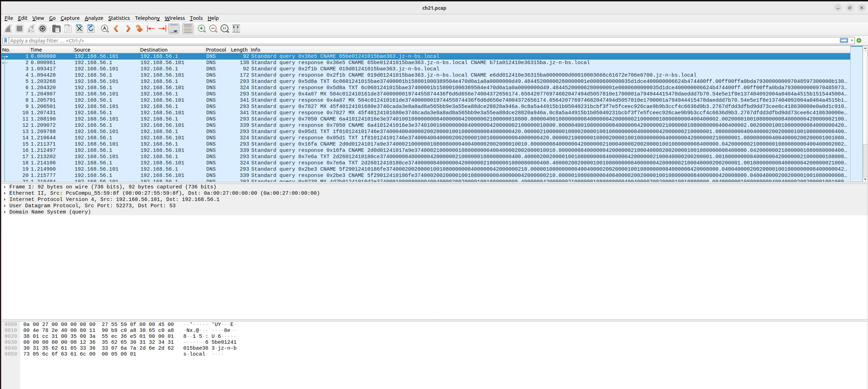Toggle packet list colorization rules
The width and height of the screenshot is (868, 389).
click(187, 29)
